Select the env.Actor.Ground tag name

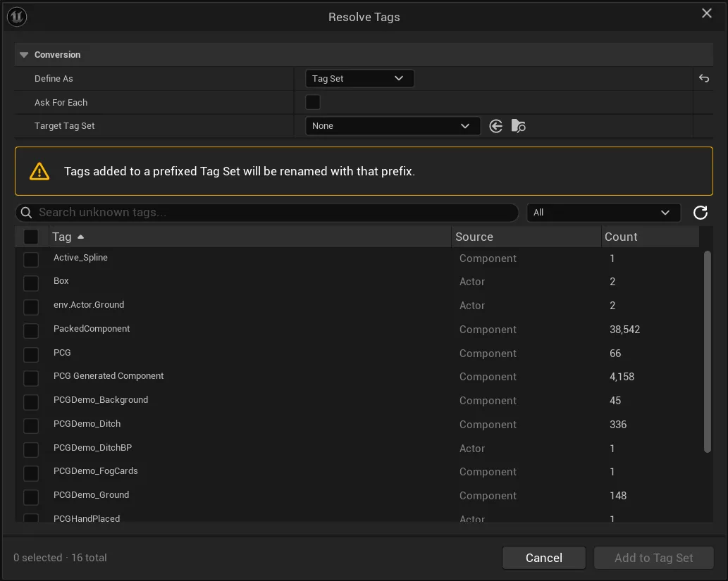click(x=89, y=305)
